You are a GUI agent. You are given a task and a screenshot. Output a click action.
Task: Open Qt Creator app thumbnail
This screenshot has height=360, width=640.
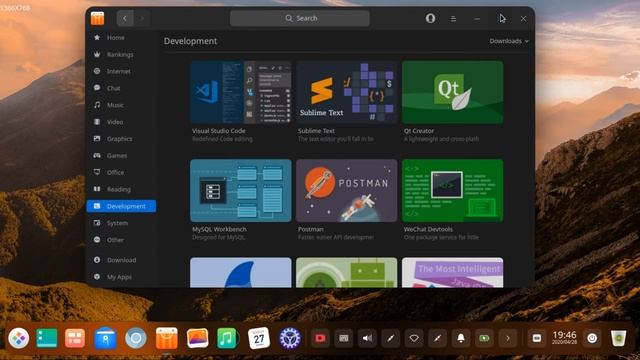tap(453, 92)
